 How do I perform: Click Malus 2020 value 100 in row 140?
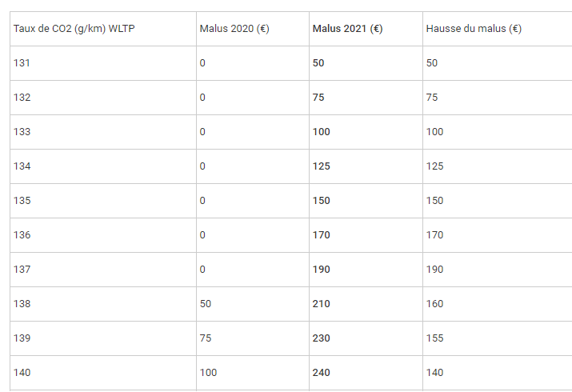pos(208,373)
